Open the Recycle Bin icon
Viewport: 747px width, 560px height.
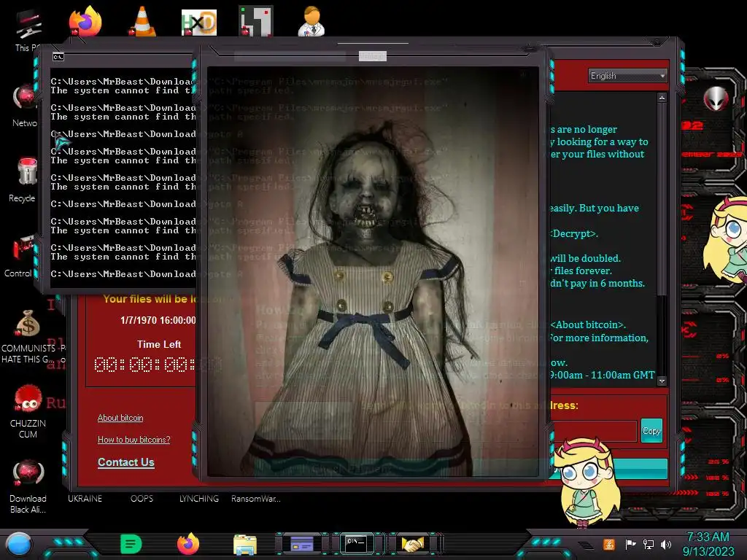pos(27,172)
